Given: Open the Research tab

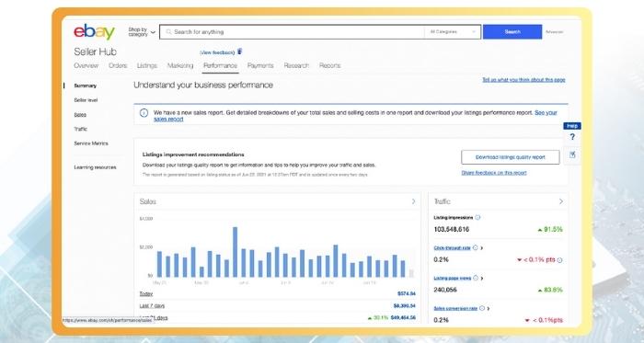Looking at the screenshot, I should [296, 65].
